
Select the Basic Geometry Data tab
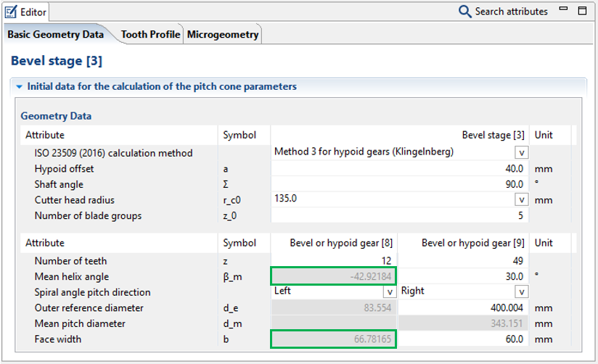point(55,34)
